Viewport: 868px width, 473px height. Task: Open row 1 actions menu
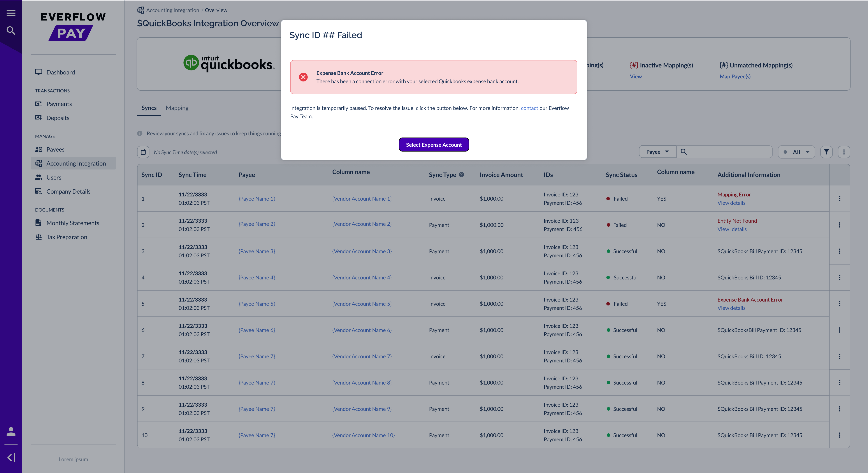[x=839, y=199]
